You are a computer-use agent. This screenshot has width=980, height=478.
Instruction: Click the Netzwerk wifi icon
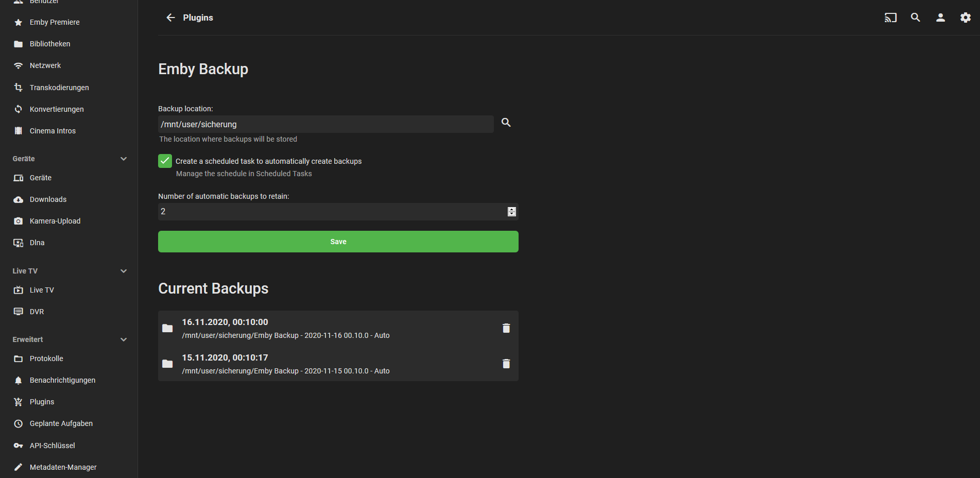point(19,65)
